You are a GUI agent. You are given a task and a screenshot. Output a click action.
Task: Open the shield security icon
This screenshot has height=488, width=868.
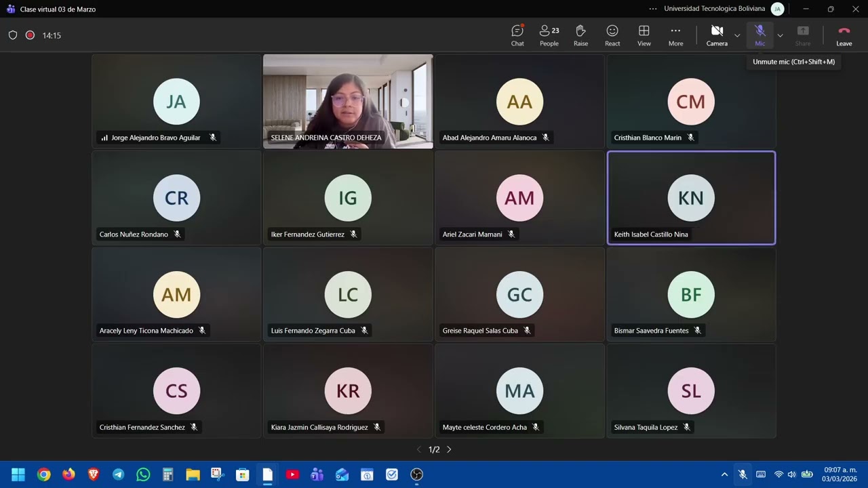[x=13, y=35]
